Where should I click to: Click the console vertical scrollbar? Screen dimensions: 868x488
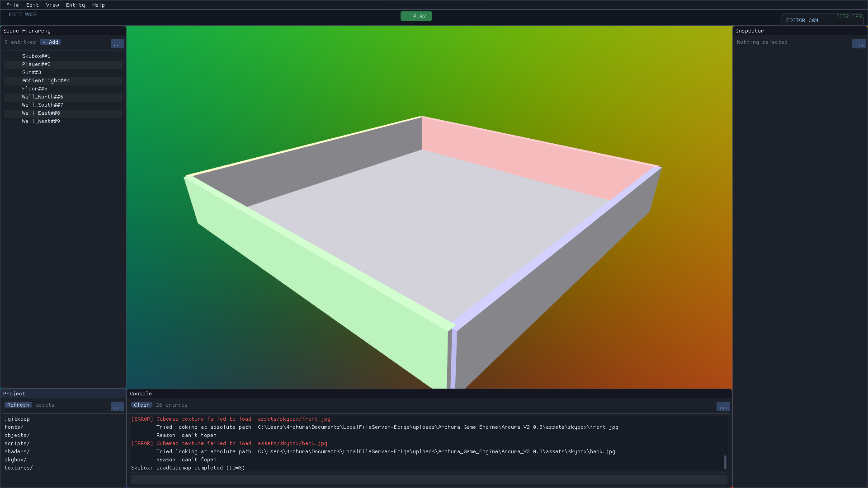[725, 463]
